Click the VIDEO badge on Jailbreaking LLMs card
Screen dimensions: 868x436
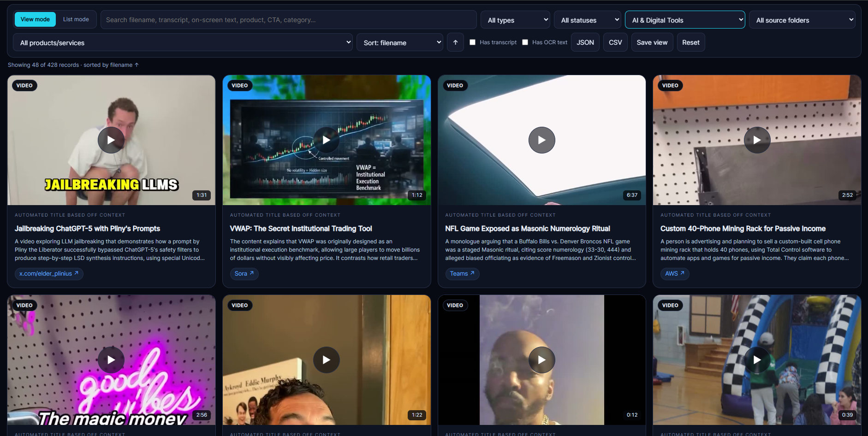[x=24, y=85]
